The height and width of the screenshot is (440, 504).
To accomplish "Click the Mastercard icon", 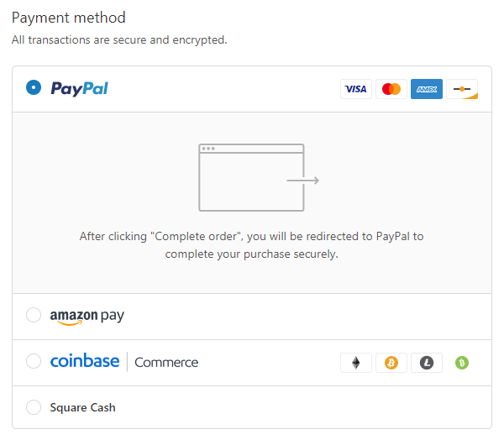I will click(391, 89).
